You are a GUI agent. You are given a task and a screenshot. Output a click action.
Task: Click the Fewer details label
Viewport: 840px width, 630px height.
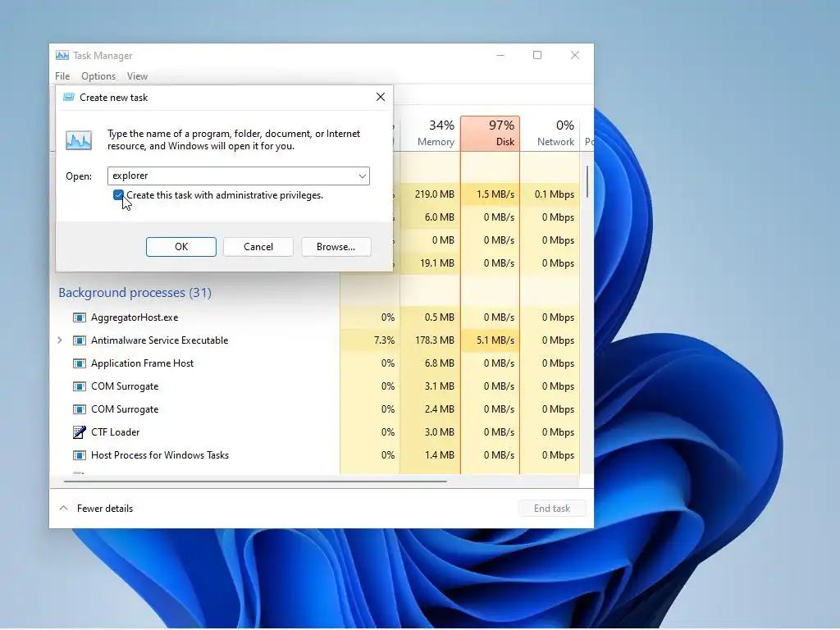pos(105,509)
